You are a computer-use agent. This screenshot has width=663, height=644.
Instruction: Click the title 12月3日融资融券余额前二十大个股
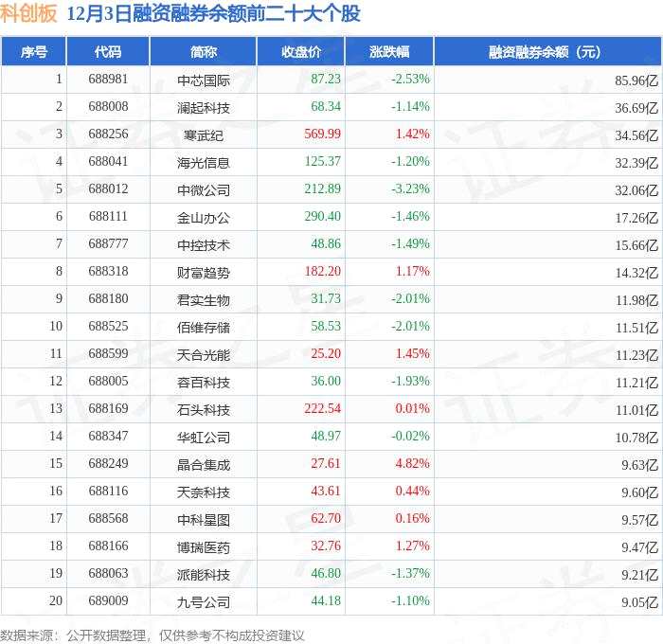pyautogui.click(x=213, y=13)
